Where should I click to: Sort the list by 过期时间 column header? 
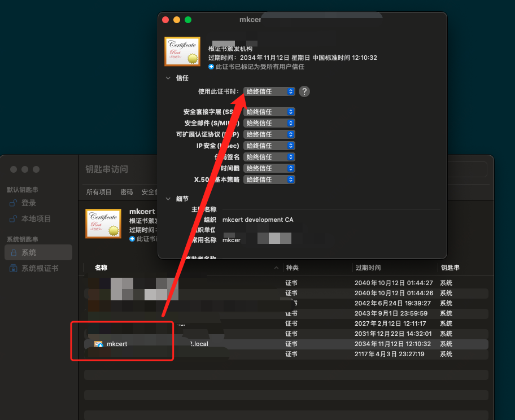pyautogui.click(x=368, y=268)
